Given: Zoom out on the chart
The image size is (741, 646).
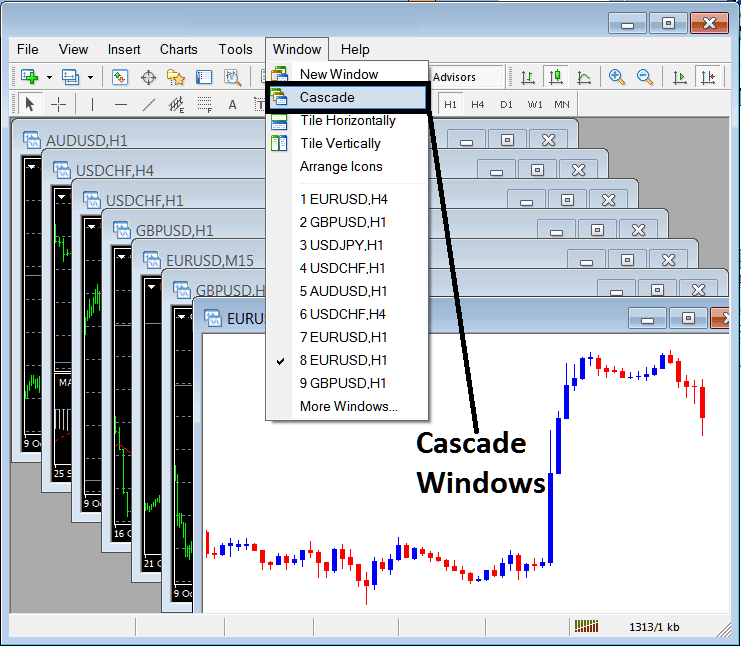Looking at the screenshot, I should point(645,77).
